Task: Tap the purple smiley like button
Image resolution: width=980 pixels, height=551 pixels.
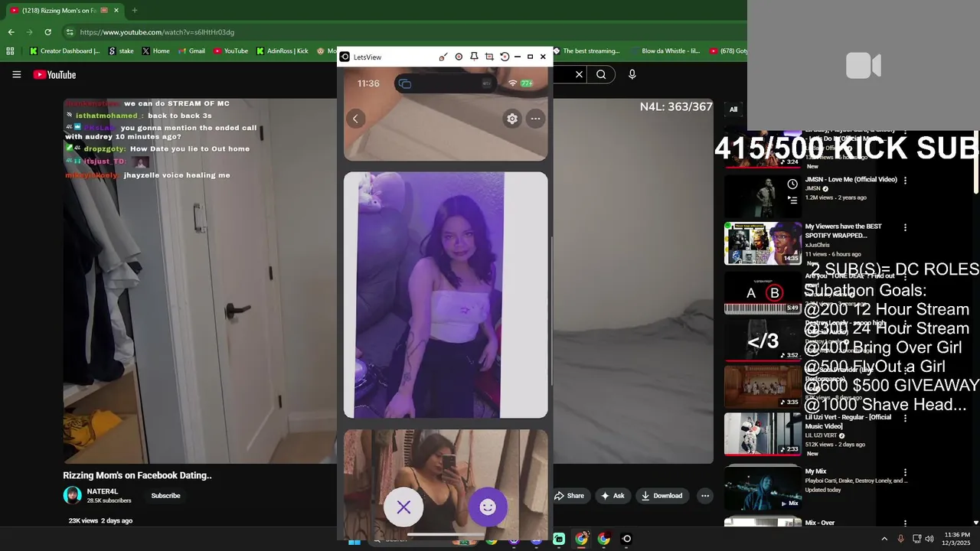Action: coord(488,507)
